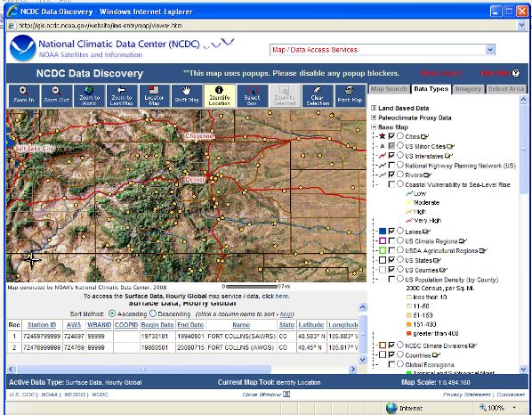
Task: Open the sort 'help' link
Action: [x=286, y=314]
